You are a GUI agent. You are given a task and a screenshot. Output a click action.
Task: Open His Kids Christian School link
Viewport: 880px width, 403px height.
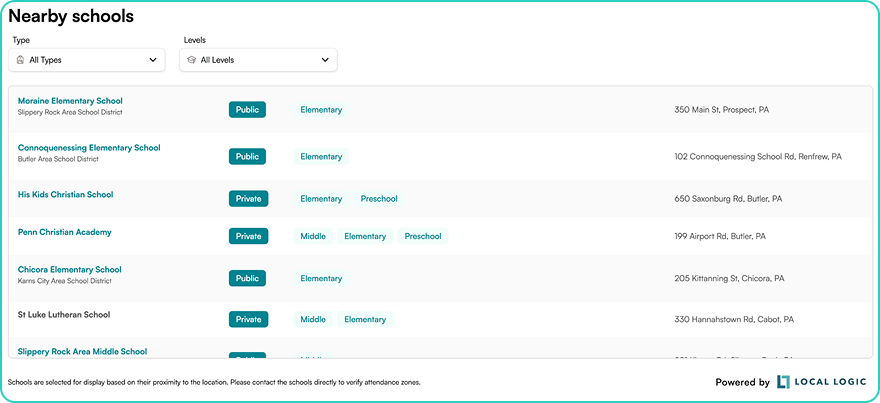tap(66, 195)
